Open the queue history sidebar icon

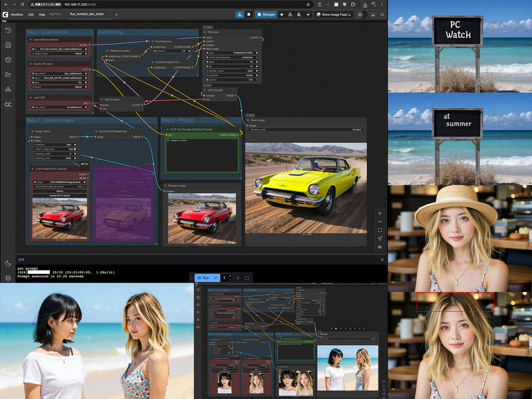[8, 30]
